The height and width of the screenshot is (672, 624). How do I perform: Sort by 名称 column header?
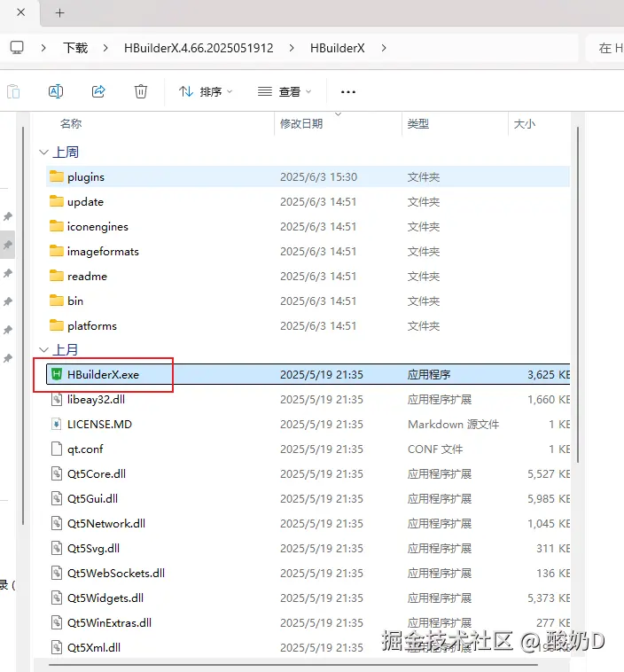[x=71, y=124]
